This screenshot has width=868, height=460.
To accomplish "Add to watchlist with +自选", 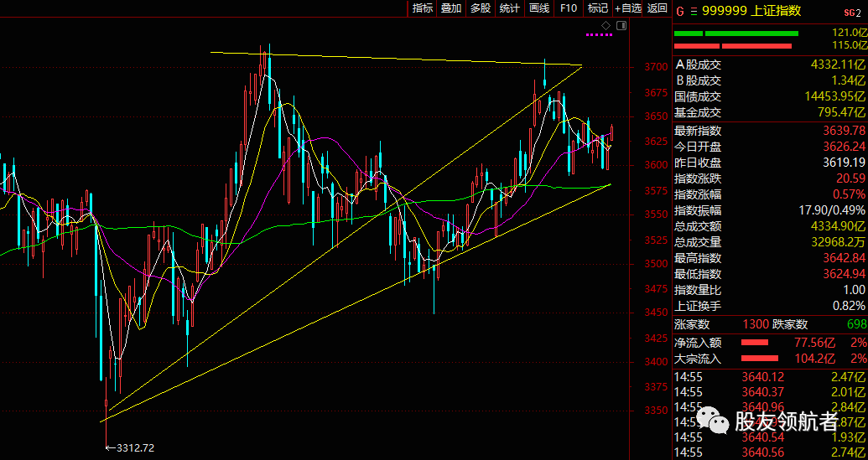I will click(x=628, y=8).
